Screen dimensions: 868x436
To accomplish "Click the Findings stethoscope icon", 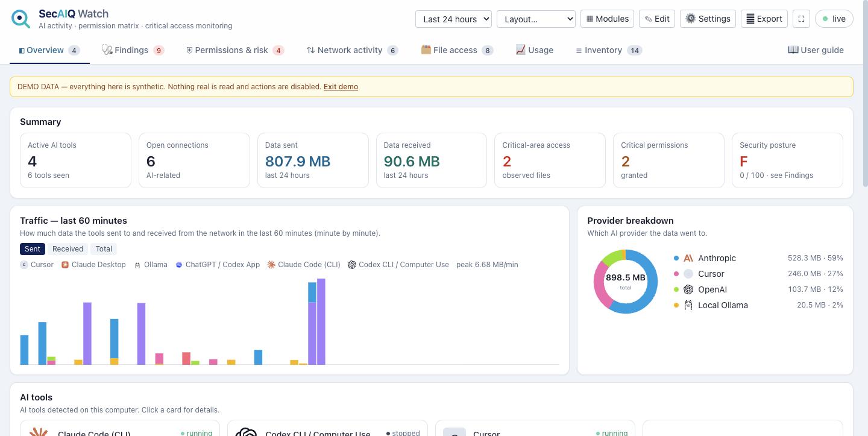I will pyautogui.click(x=107, y=49).
